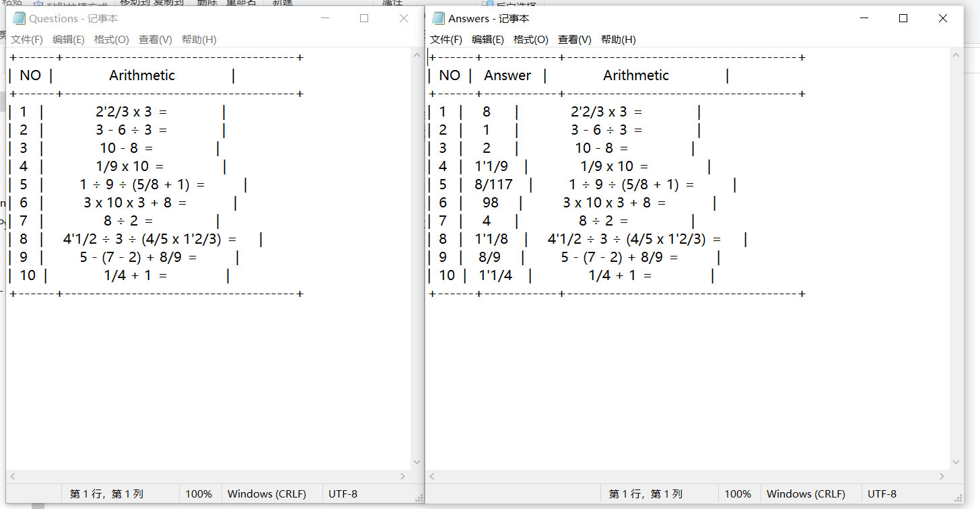
Task: Click 4'1/2 ÷ 3 ÷ (4/5 x 1'2/3) = in Questions window
Action: [150, 239]
